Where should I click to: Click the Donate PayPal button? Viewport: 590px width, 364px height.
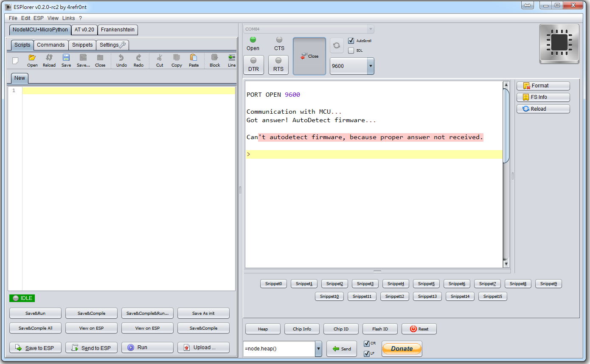click(402, 349)
